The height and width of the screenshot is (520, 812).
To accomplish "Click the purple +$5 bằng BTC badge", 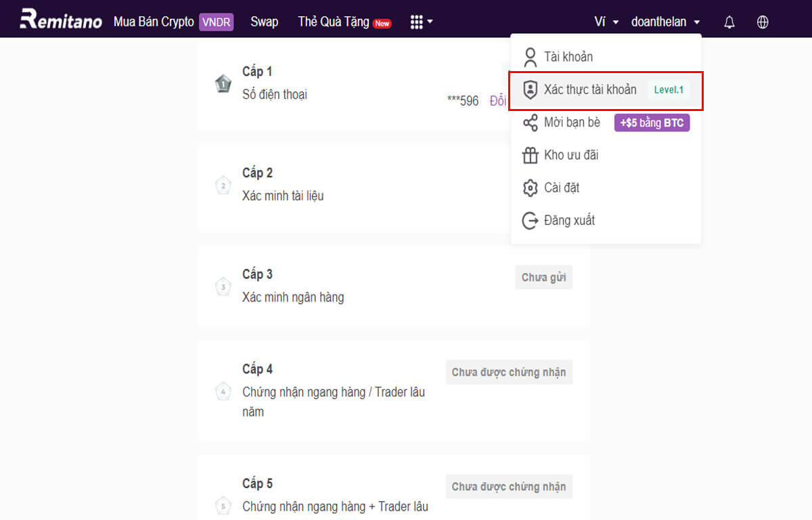I will [652, 123].
